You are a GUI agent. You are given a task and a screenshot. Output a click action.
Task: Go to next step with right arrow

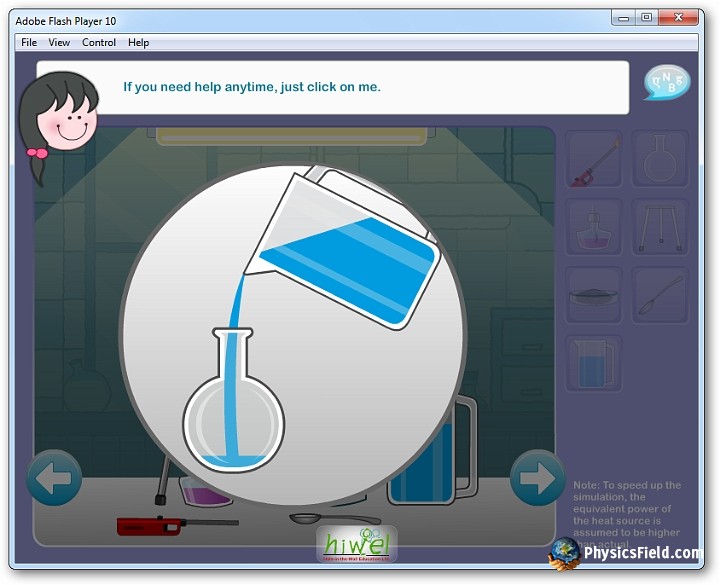pyautogui.click(x=537, y=478)
